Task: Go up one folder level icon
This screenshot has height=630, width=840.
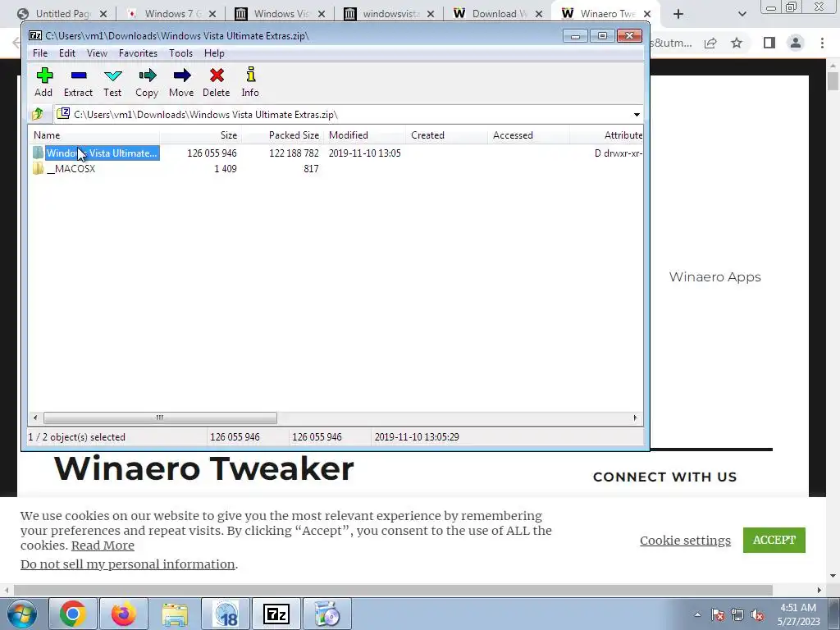Action: (38, 114)
